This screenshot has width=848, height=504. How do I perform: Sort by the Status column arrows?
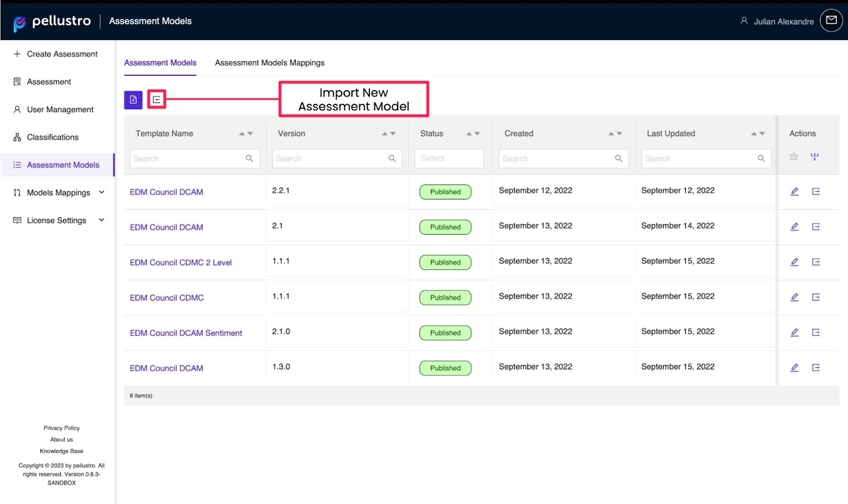pyautogui.click(x=473, y=134)
